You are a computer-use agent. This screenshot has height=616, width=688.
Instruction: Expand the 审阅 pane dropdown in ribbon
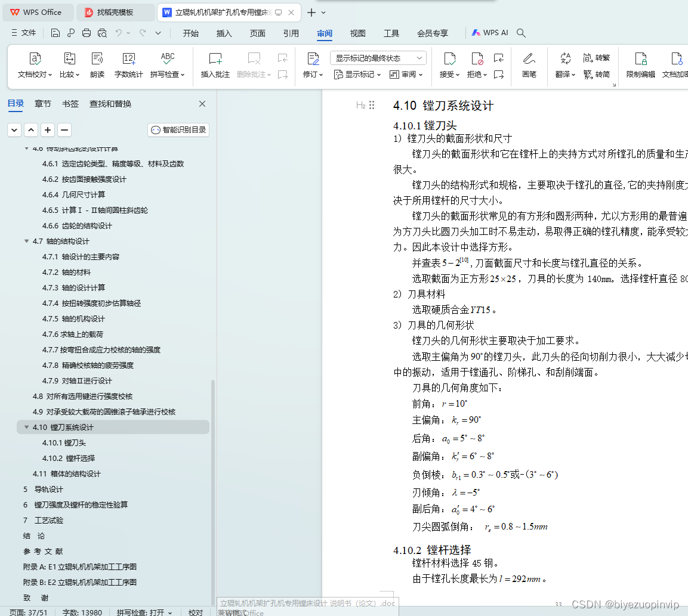pos(406,75)
